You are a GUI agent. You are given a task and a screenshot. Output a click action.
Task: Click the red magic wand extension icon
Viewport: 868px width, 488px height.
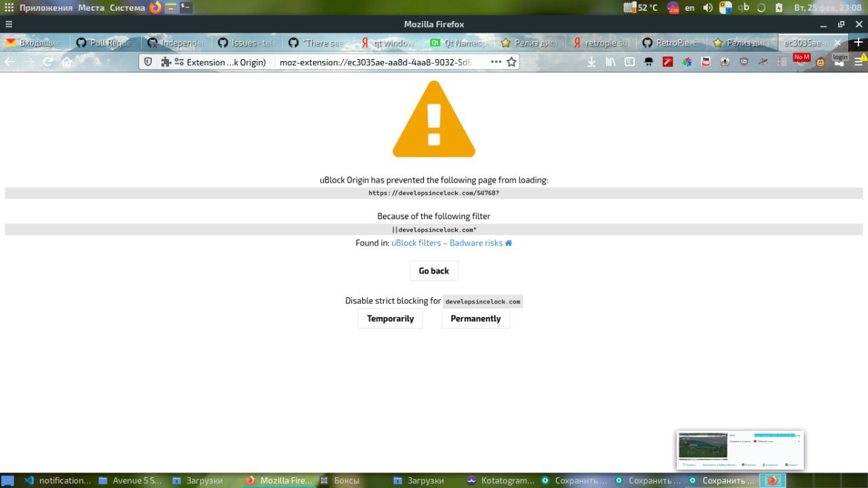pyautogui.click(x=668, y=62)
